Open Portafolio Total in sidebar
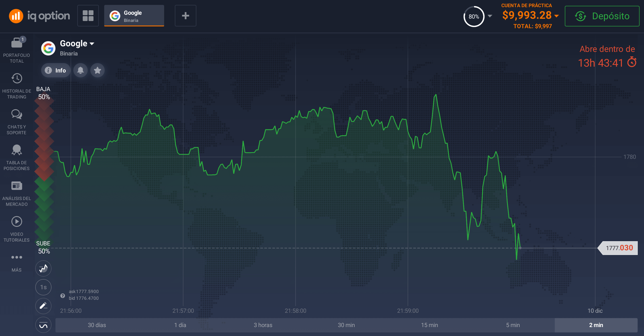This screenshot has width=644, height=336. tap(17, 50)
